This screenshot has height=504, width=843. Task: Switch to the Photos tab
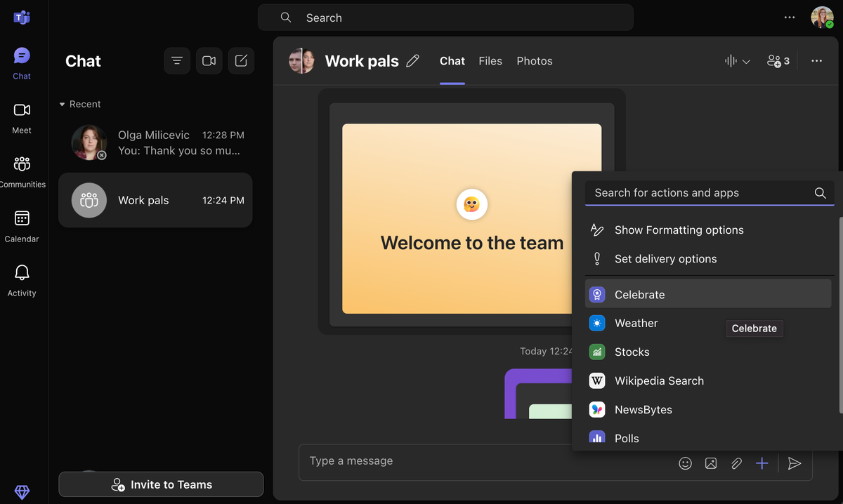point(535,61)
